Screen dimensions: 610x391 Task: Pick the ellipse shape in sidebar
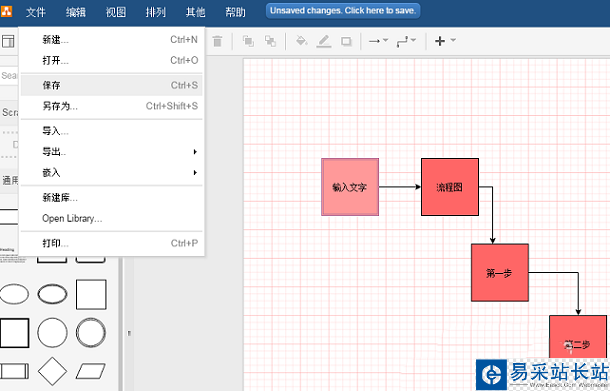[14, 294]
